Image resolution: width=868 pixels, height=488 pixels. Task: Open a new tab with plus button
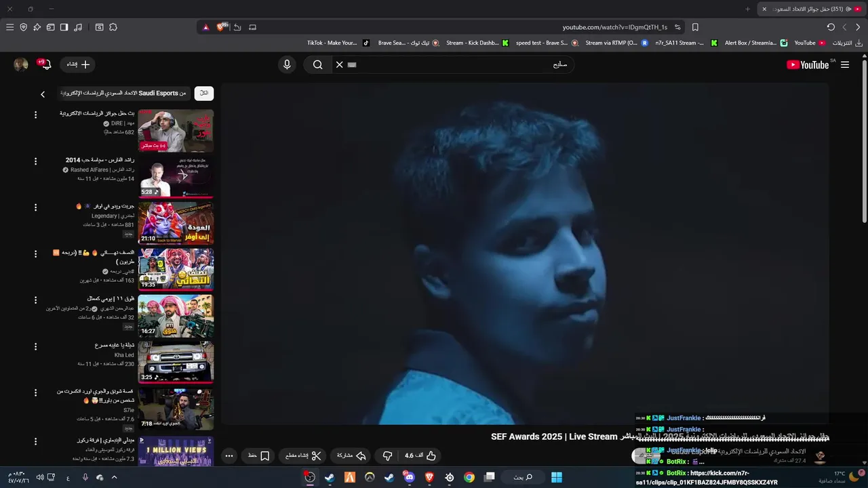(x=747, y=9)
